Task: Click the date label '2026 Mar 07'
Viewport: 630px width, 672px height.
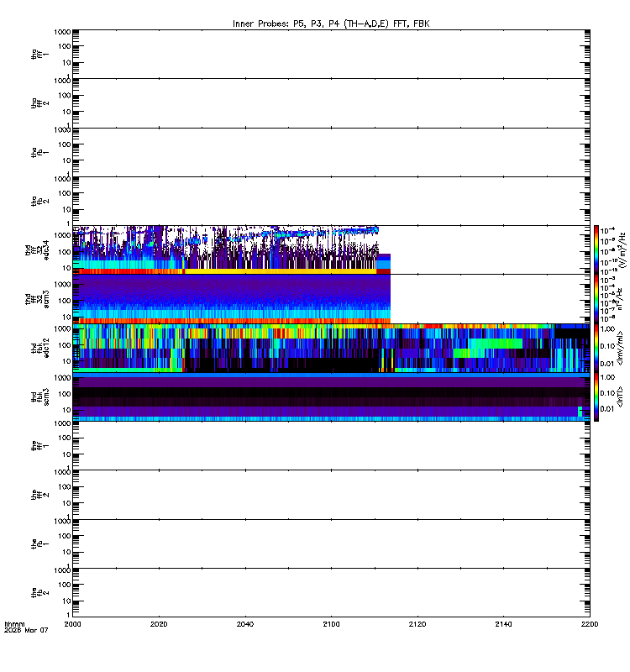Action: point(26,630)
